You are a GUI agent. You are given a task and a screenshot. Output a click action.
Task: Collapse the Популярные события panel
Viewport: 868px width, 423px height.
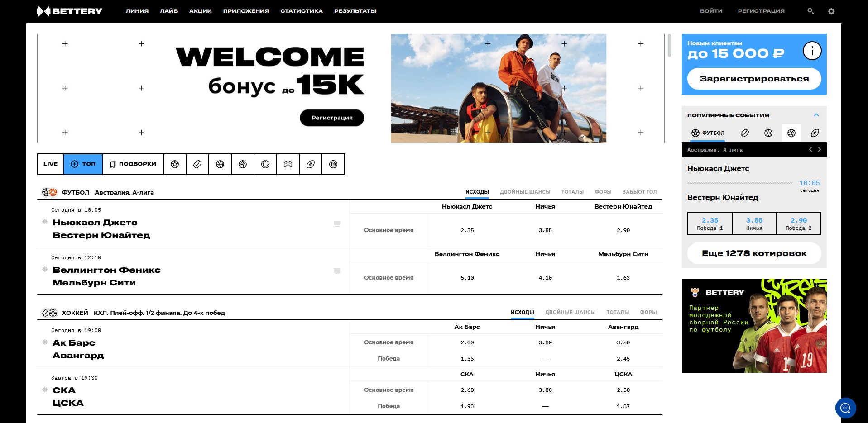point(816,115)
